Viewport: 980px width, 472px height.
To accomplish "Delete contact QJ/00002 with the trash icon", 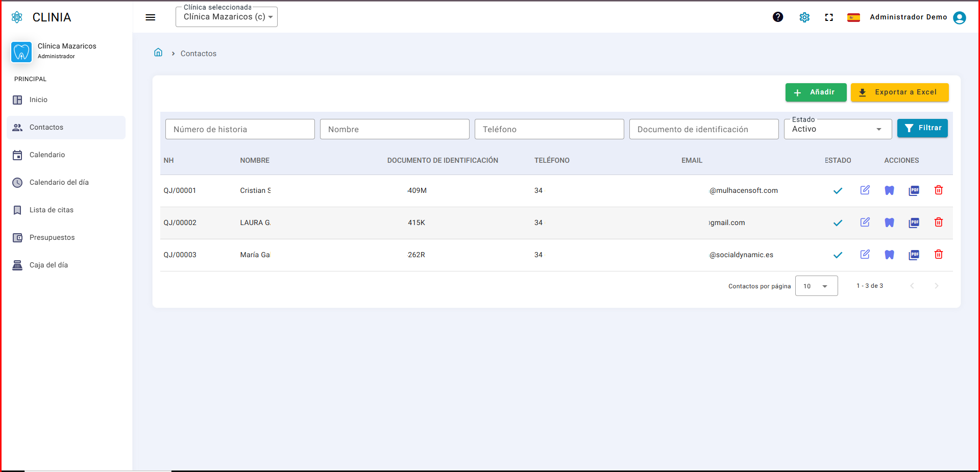I will pyautogui.click(x=938, y=222).
